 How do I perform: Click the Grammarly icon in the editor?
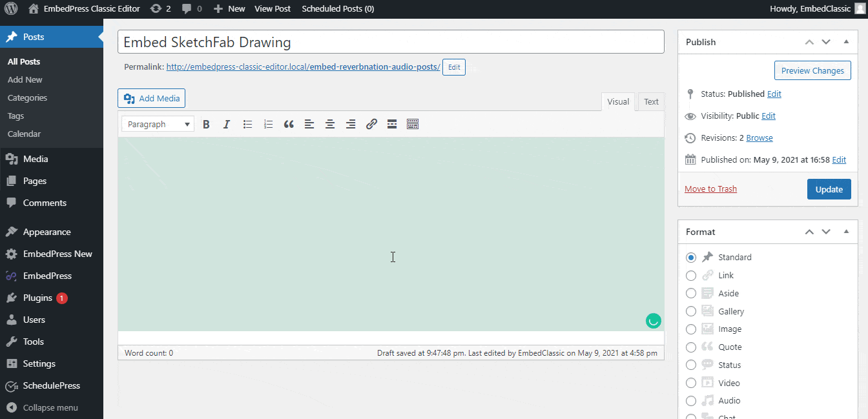point(654,320)
